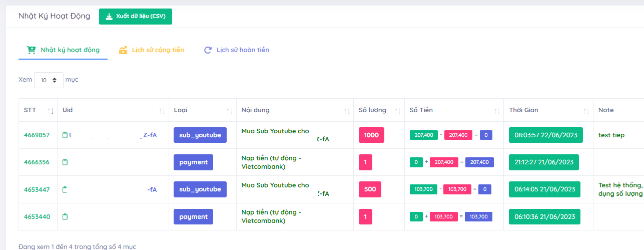Open the Lịch sử hoàn tiền tab
Viewport: 644px width, 250px height.
tap(237, 50)
